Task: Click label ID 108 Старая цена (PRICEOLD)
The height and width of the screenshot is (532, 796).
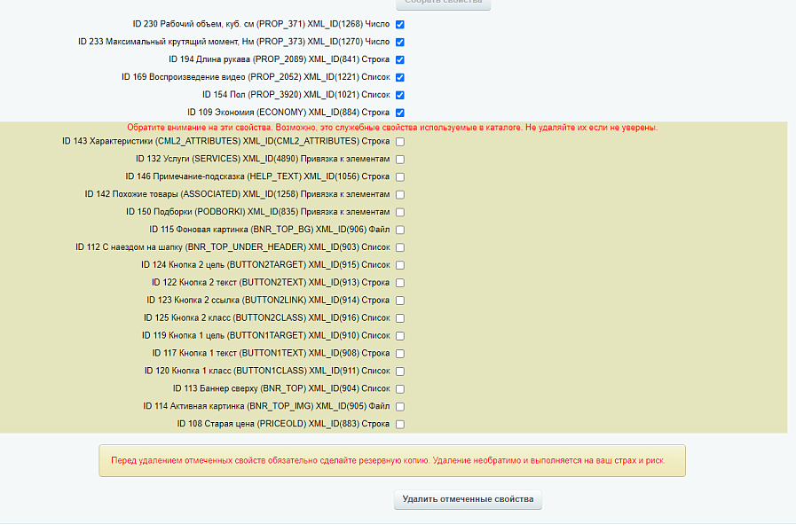Action: point(283,424)
